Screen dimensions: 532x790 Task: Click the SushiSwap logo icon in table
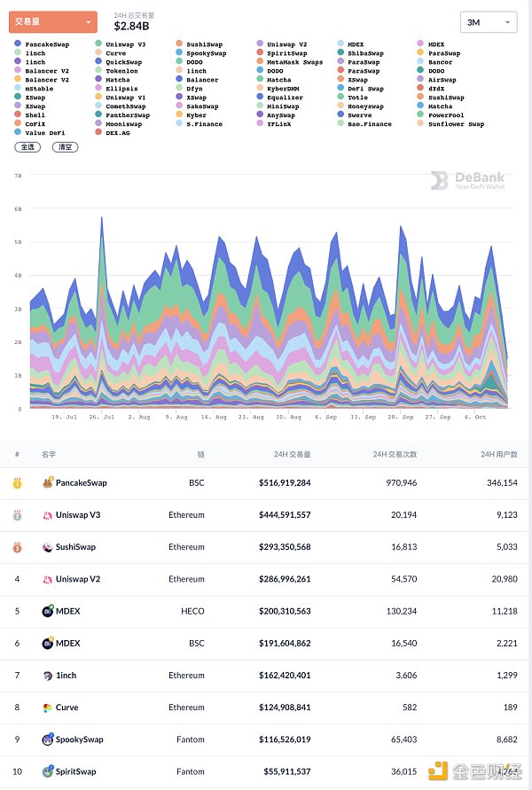pos(48,547)
